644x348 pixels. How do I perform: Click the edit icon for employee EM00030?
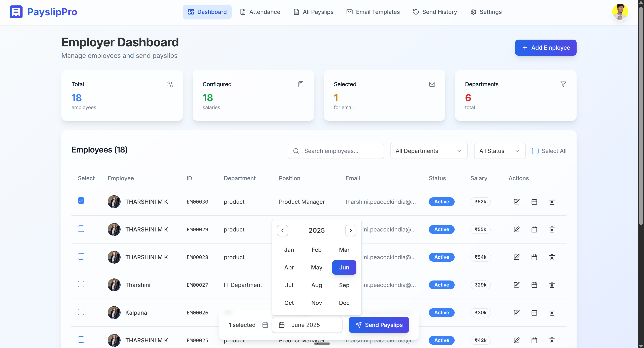point(516,202)
